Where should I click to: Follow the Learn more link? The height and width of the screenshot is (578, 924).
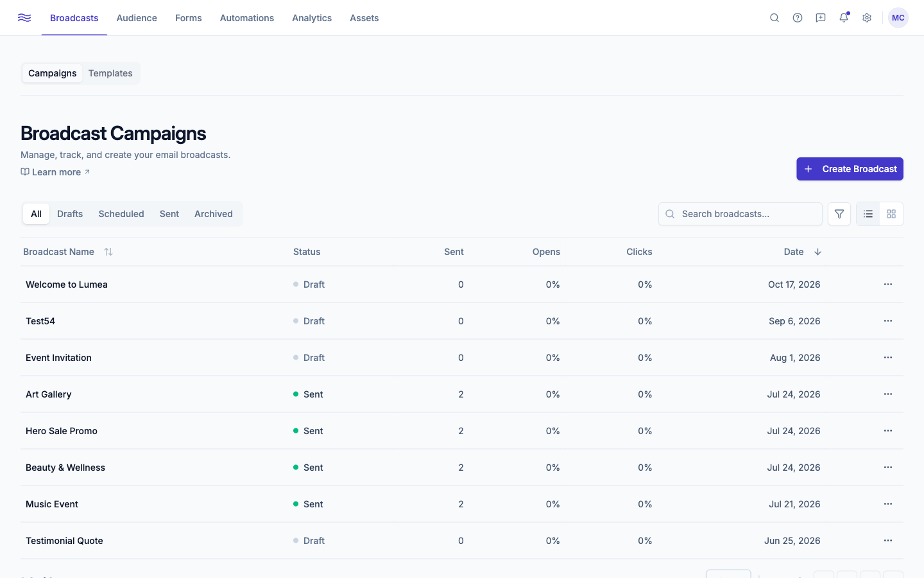click(x=56, y=172)
